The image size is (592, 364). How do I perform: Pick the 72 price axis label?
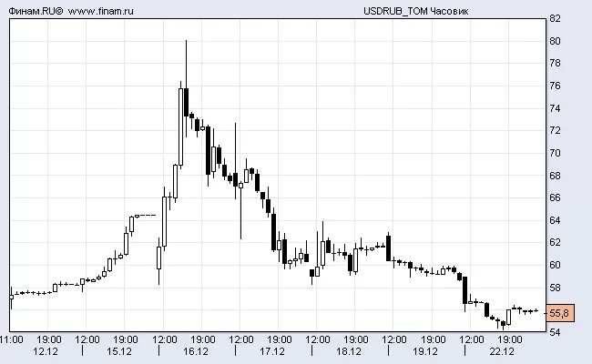(x=555, y=130)
